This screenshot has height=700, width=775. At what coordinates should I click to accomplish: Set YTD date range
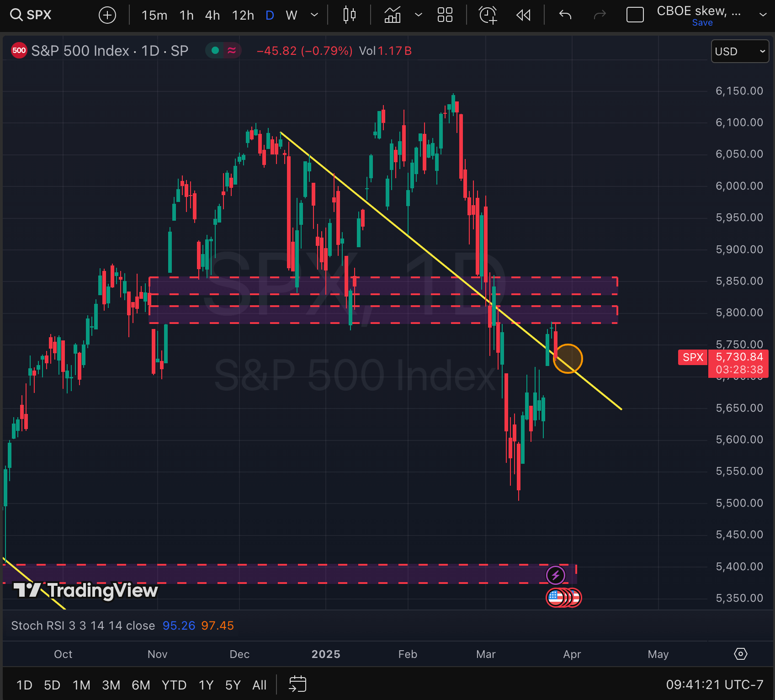174,685
